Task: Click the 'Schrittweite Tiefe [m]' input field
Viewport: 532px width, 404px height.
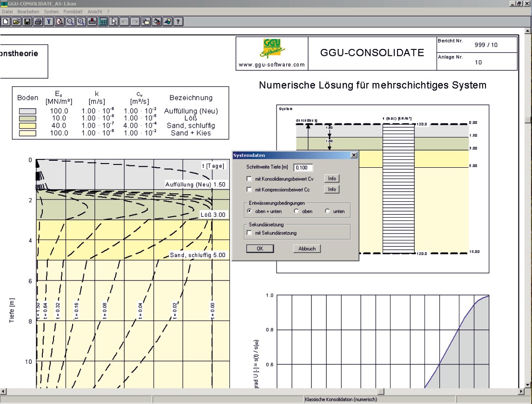Action: [x=303, y=167]
